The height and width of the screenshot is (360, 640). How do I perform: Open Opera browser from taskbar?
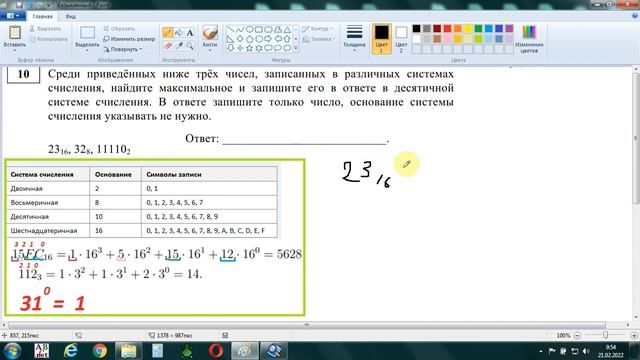[x=216, y=351]
